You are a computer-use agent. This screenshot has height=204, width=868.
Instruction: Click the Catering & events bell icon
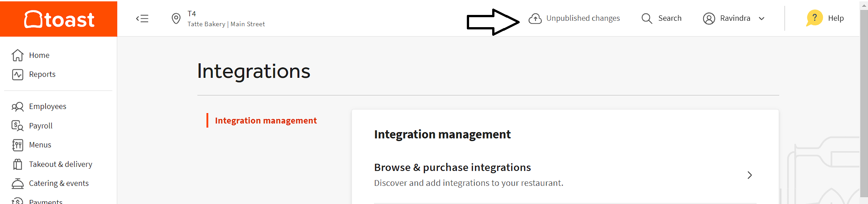click(18, 184)
